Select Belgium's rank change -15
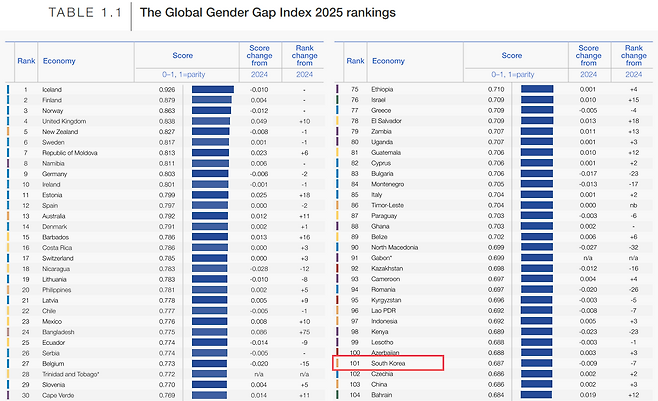Image resolution: width=658 pixels, height=401 pixels. 304,364
